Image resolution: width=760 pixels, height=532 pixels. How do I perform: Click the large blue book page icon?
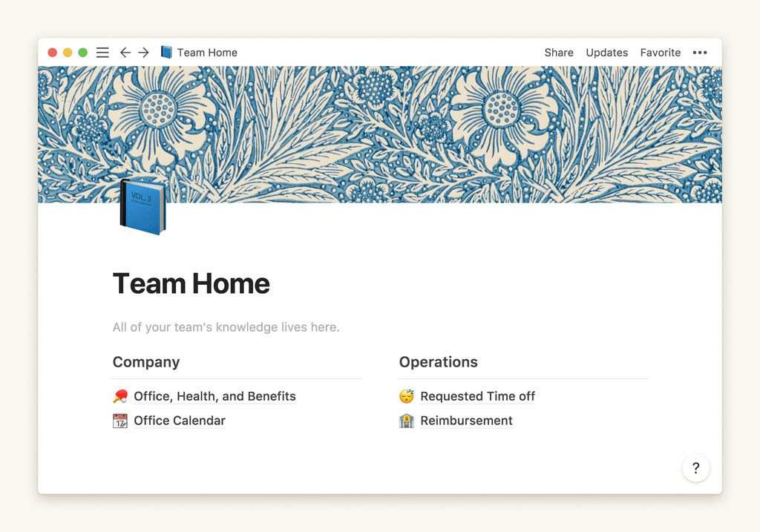(x=143, y=207)
